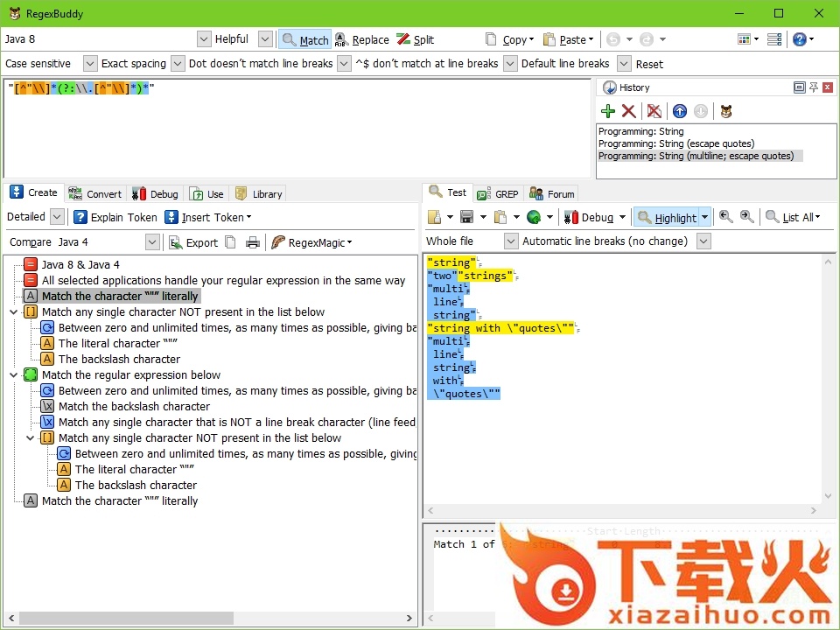Switch to the GREP tab
Image resolution: width=840 pixels, height=630 pixels.
(498, 194)
